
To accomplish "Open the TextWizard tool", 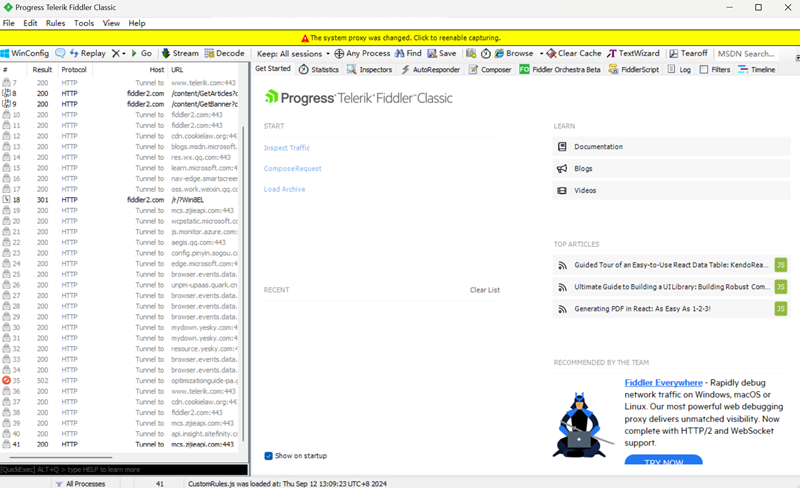I will click(633, 53).
